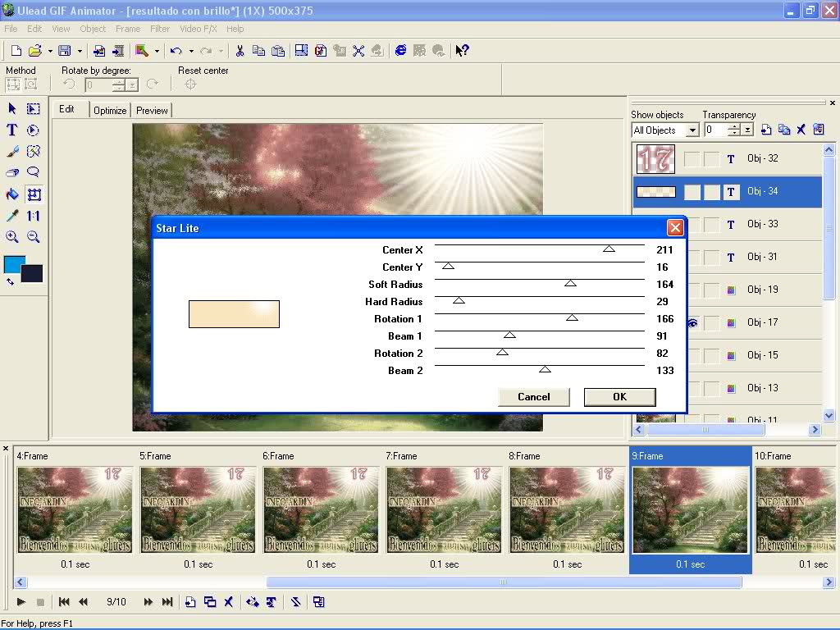The image size is (840, 630).
Task: Open the Show objects 'All Objects' dropdown
Action: [x=692, y=130]
